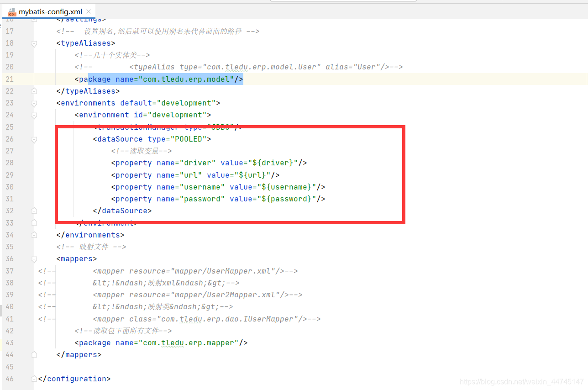Screen dimensions: 588x390
Task: Click the environments default="development" line
Action: click(x=138, y=103)
